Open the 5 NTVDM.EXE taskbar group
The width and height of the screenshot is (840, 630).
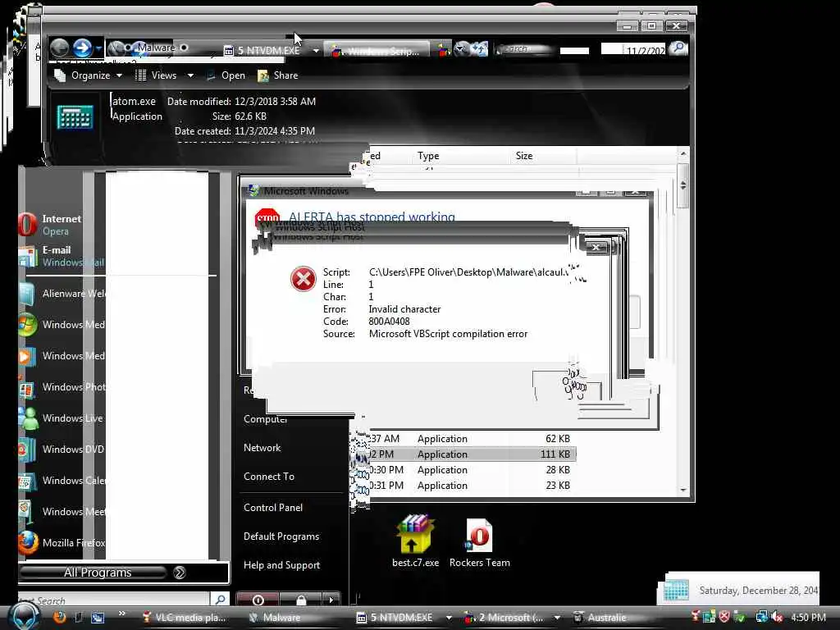pyautogui.click(x=403, y=618)
